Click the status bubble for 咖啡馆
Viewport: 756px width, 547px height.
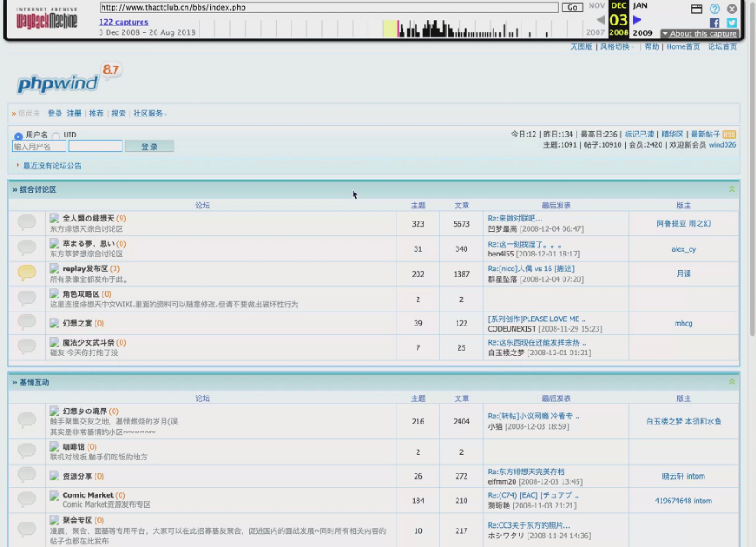pyautogui.click(x=27, y=451)
